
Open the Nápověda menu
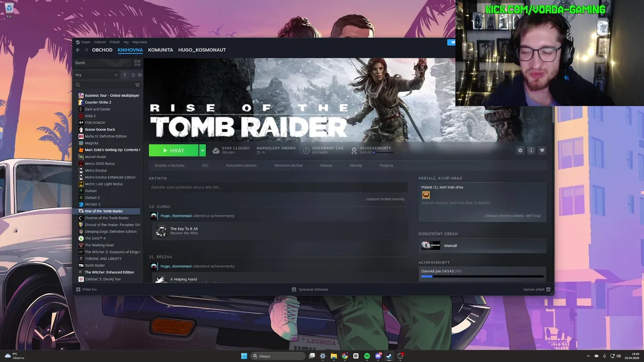tap(140, 42)
